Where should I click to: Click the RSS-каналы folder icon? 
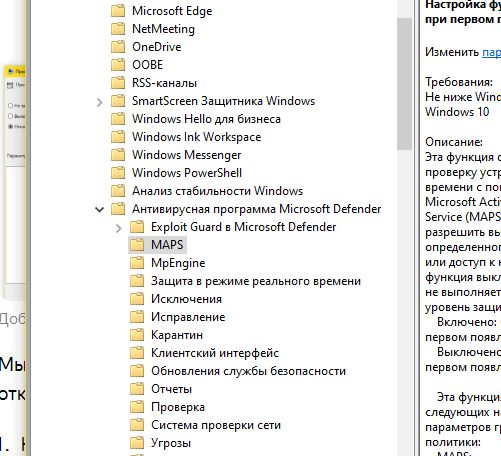pos(118,83)
